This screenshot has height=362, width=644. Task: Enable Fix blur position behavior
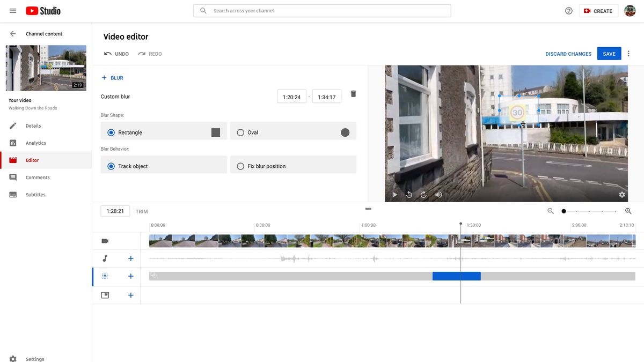click(x=240, y=166)
